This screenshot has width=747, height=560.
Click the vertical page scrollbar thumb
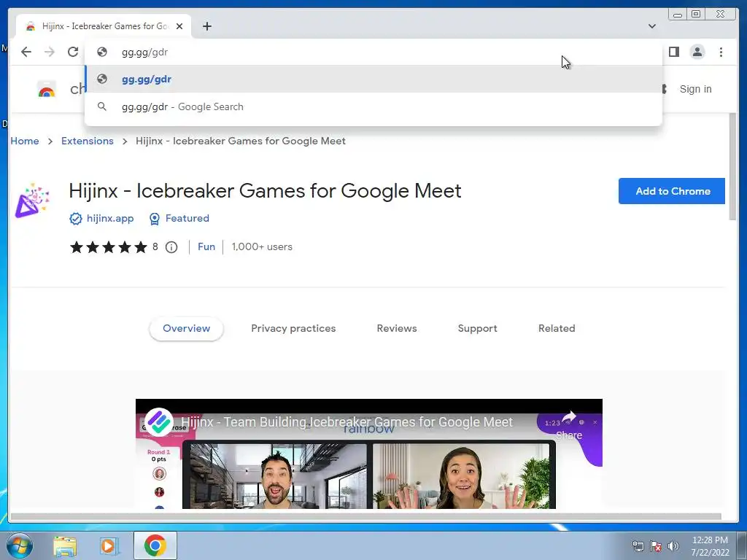coord(732,167)
